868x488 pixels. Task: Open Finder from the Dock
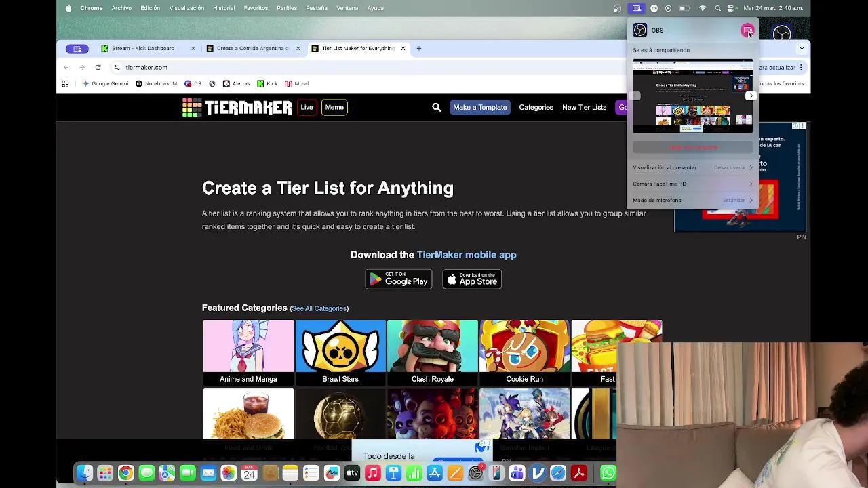click(85, 473)
